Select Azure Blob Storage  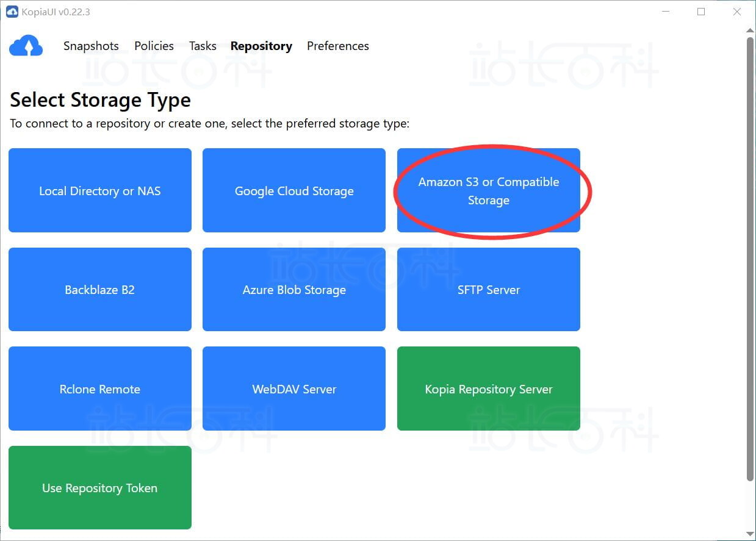point(294,289)
